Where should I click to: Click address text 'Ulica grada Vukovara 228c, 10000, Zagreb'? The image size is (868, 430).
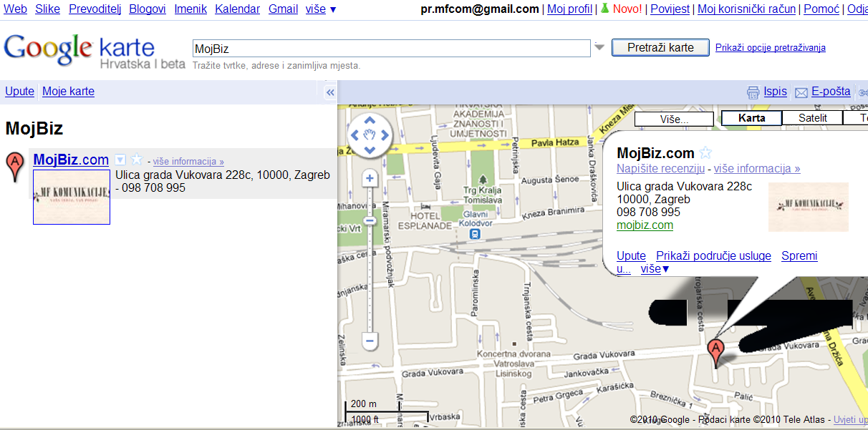coord(223,175)
